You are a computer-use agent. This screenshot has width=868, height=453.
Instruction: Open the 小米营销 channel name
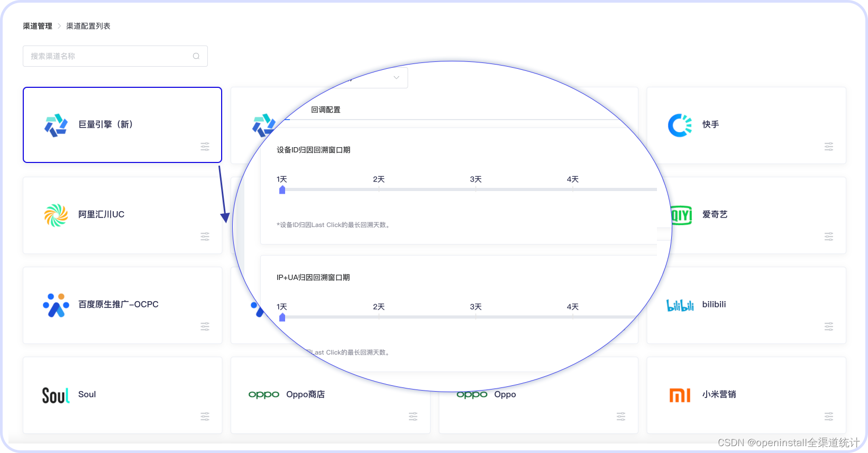tap(719, 394)
